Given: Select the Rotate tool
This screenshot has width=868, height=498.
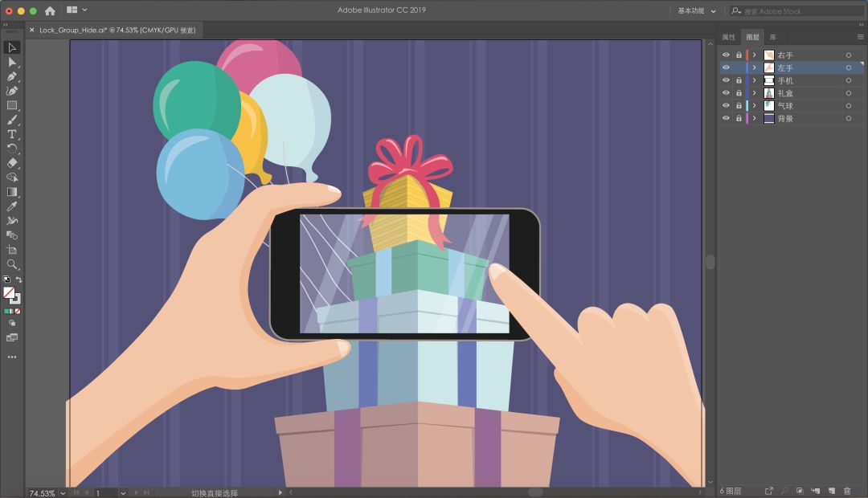Looking at the screenshot, I should 12,149.
